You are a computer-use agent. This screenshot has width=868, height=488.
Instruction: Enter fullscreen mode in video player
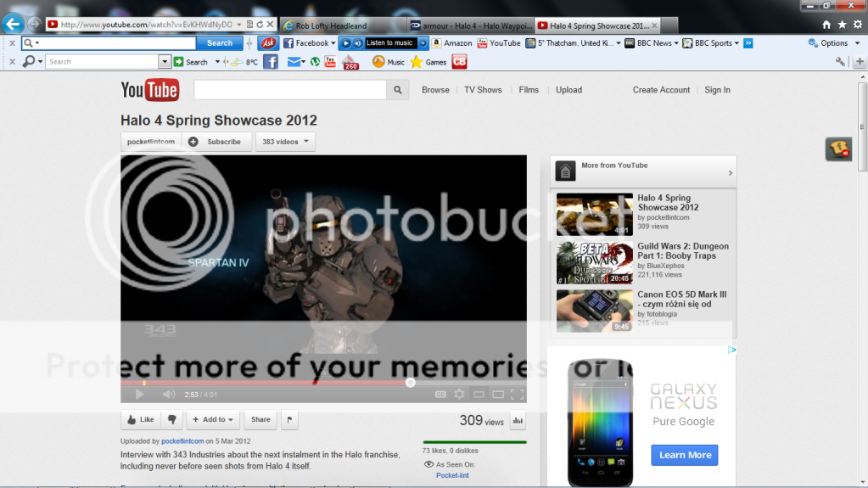[x=517, y=394]
